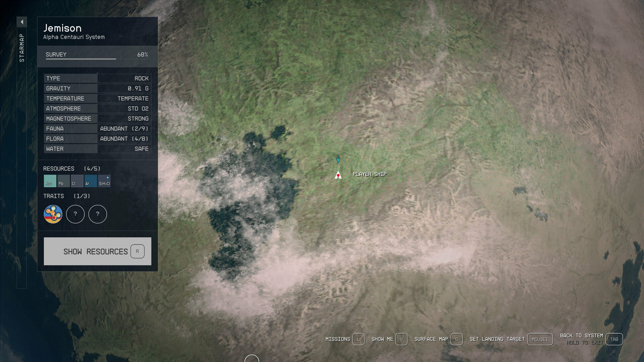Select the GRAVITY 0.91 G row
This screenshot has width=644, height=362.
(97, 88)
